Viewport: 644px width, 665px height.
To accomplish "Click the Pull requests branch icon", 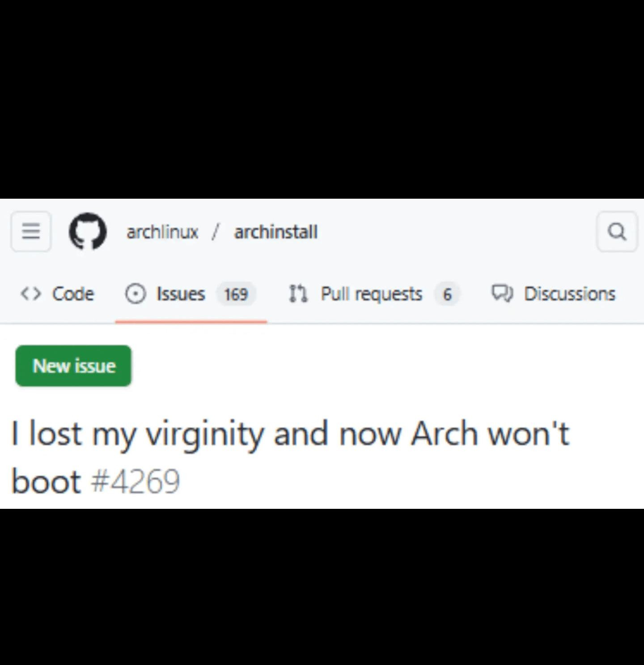I will click(298, 294).
